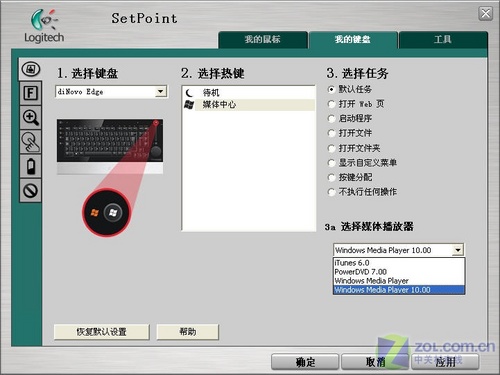Click the 恢复默认设置 button
Image resolution: width=500 pixels, height=375 pixels.
(x=102, y=332)
